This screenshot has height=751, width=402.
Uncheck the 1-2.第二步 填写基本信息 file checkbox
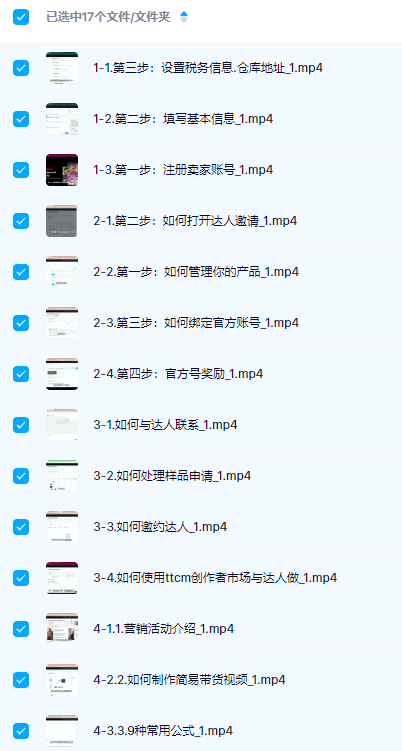[x=21, y=119]
